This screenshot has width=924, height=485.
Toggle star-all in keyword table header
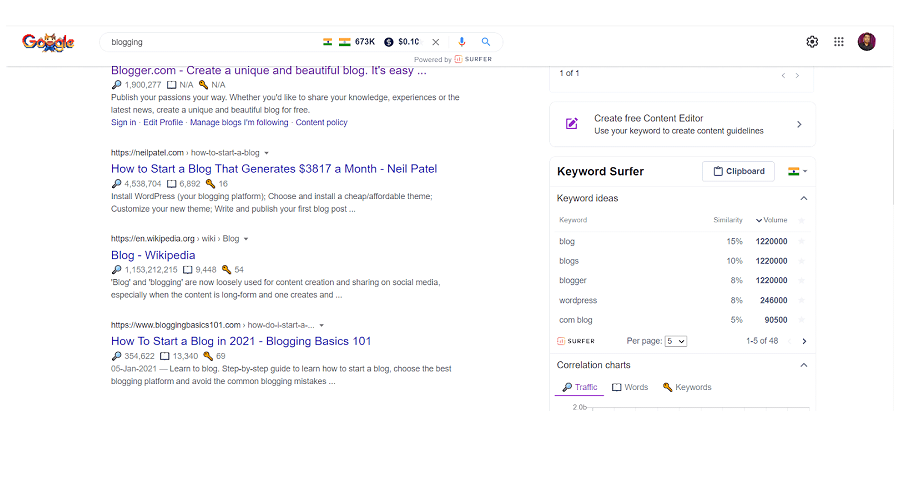click(x=801, y=220)
